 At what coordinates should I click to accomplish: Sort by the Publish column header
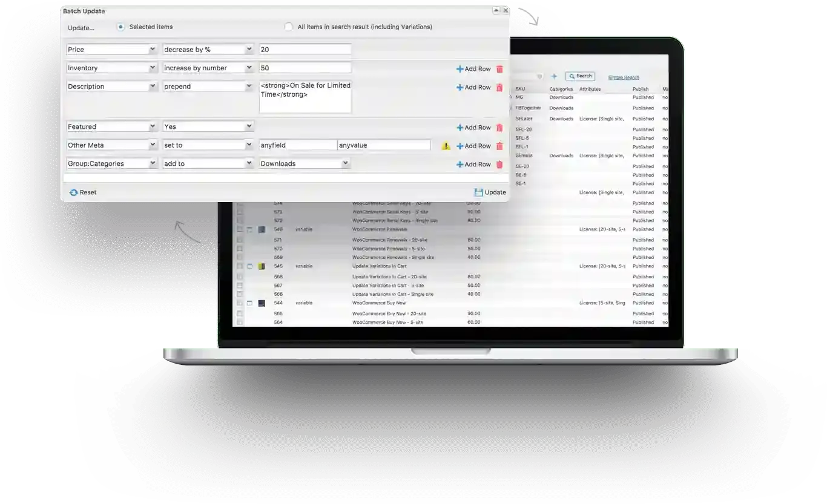[x=641, y=89]
